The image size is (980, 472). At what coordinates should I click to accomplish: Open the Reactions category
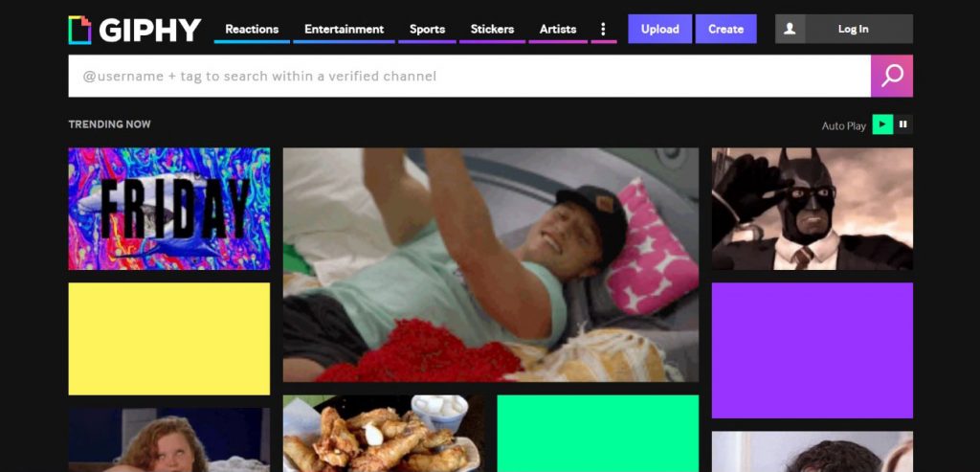pyautogui.click(x=252, y=29)
